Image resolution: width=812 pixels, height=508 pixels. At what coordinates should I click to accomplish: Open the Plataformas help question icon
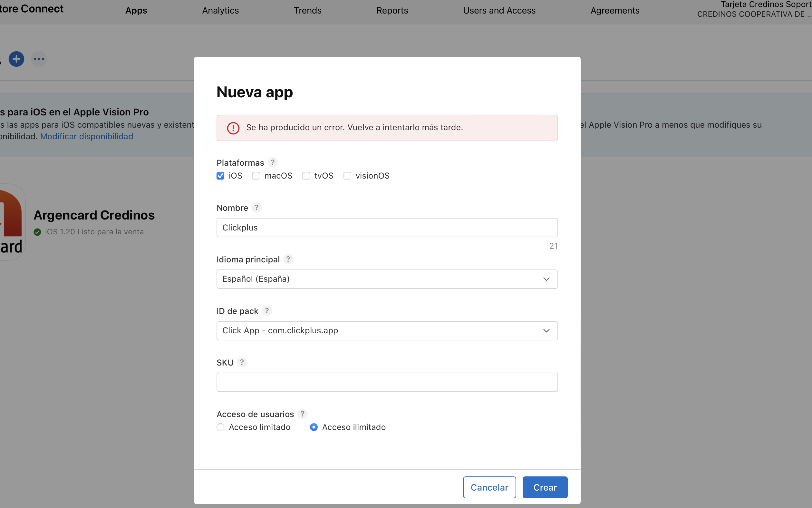(x=273, y=162)
